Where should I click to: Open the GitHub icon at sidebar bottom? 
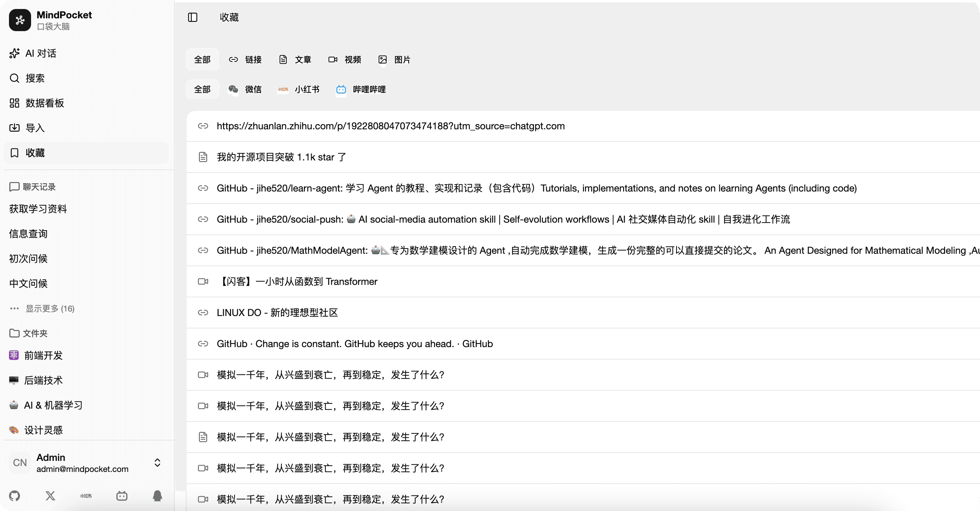[x=15, y=495]
